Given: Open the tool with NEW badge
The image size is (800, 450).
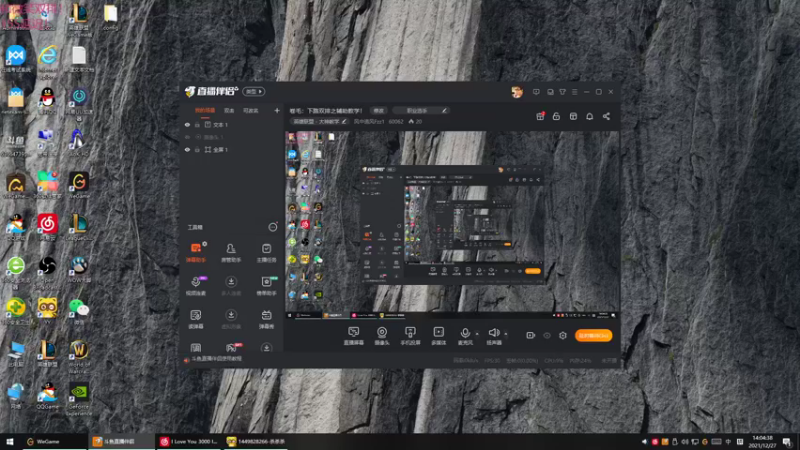Looking at the screenshot, I should tap(266, 286).
